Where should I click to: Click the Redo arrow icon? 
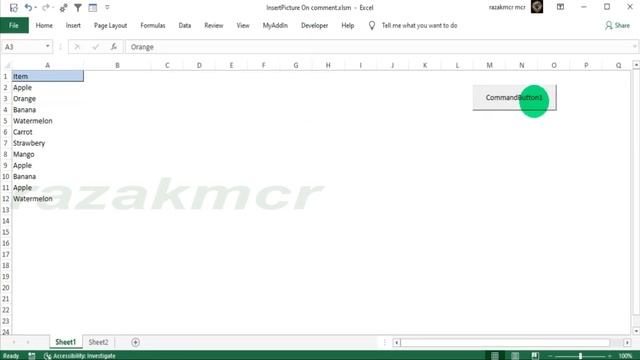(46, 7)
